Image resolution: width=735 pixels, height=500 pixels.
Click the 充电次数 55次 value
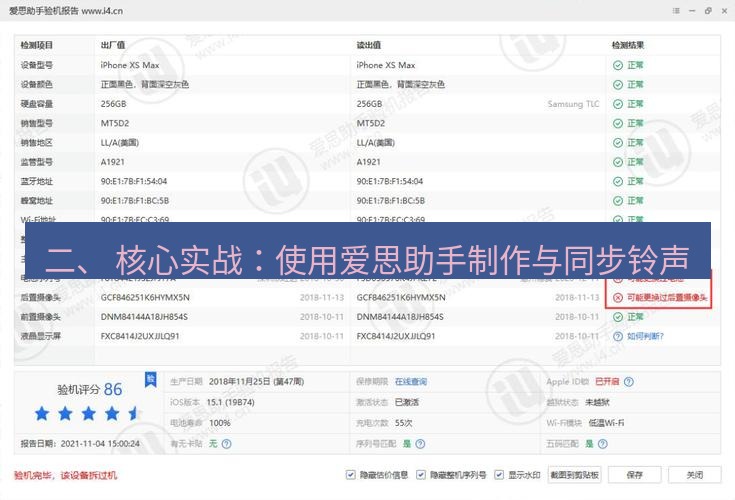coord(404,423)
